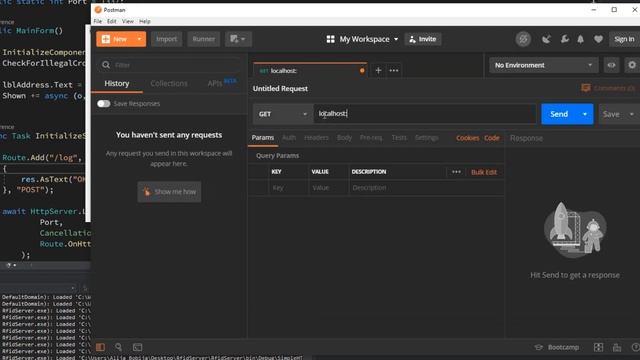Click the Untitled Request title
This screenshot has height=360, width=640.
click(x=280, y=89)
